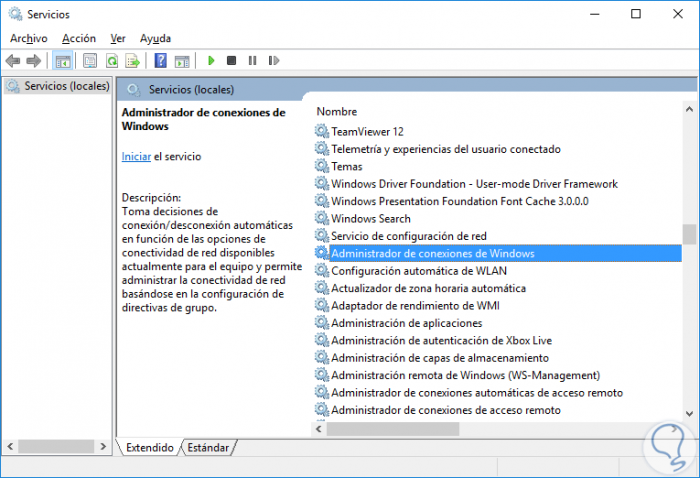Click the horizontal scrollbar thumb under the service list
The image size is (700, 478).
tap(393, 429)
